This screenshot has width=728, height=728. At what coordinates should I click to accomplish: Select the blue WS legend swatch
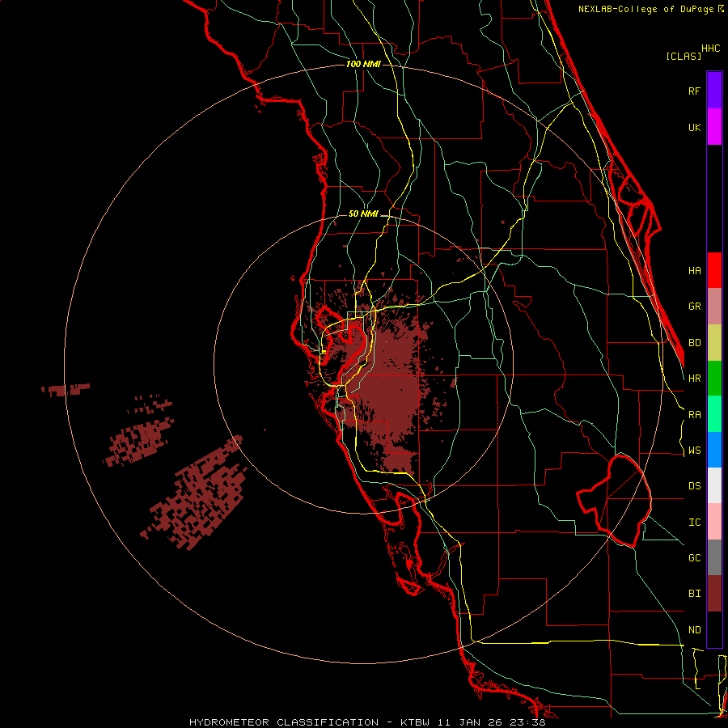point(714,450)
